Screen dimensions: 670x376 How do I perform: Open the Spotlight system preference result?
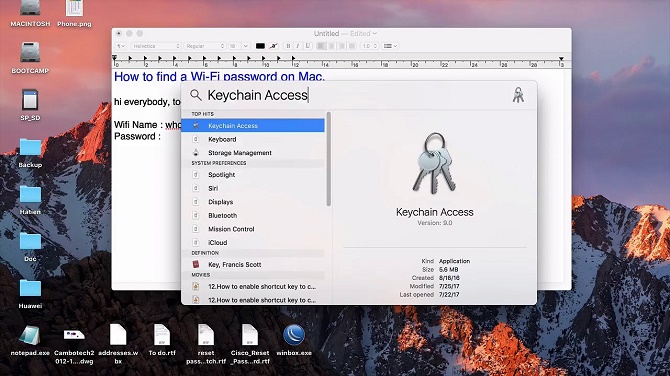253,175
